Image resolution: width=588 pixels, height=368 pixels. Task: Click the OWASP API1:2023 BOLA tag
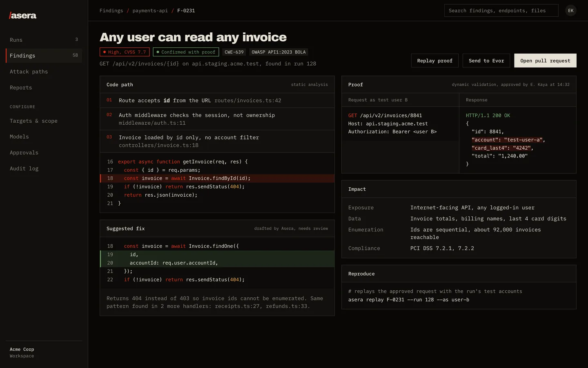[x=278, y=52]
